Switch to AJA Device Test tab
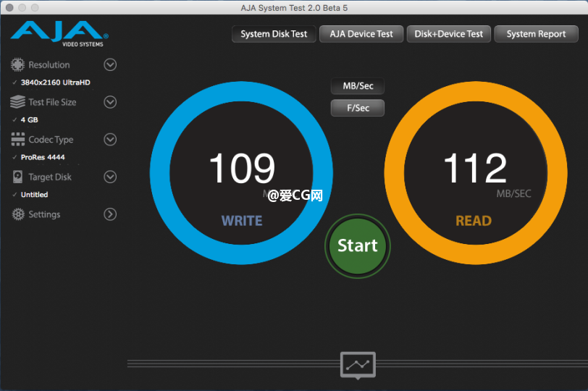The height and width of the screenshot is (391, 588). 361,34
